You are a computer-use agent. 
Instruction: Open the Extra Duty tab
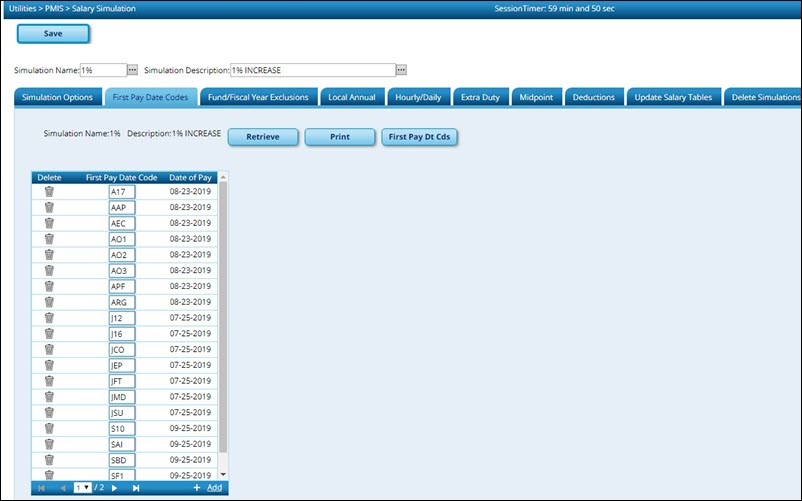[x=480, y=97]
